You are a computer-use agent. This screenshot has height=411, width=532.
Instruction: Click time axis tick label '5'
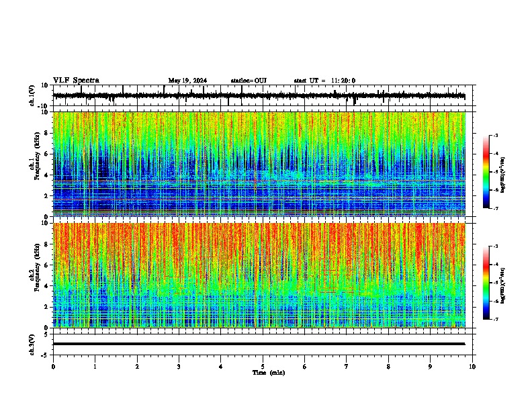click(263, 367)
